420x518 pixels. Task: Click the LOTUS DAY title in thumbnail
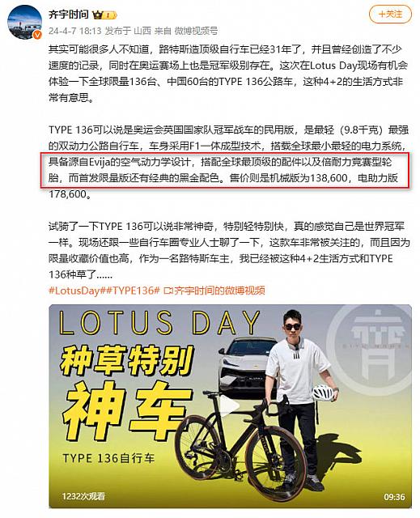click(x=159, y=322)
